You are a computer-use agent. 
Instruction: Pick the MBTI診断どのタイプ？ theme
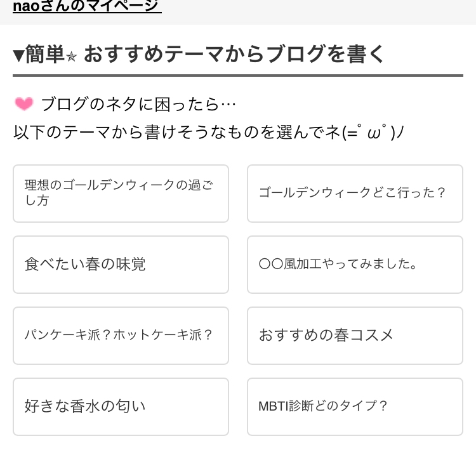pyautogui.click(x=355, y=406)
